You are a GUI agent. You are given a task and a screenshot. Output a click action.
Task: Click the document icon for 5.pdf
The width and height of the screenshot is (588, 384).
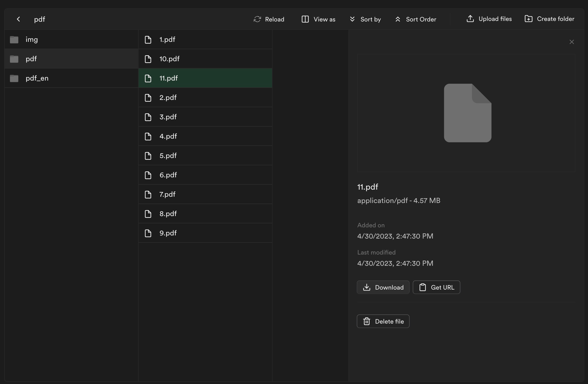tap(148, 156)
